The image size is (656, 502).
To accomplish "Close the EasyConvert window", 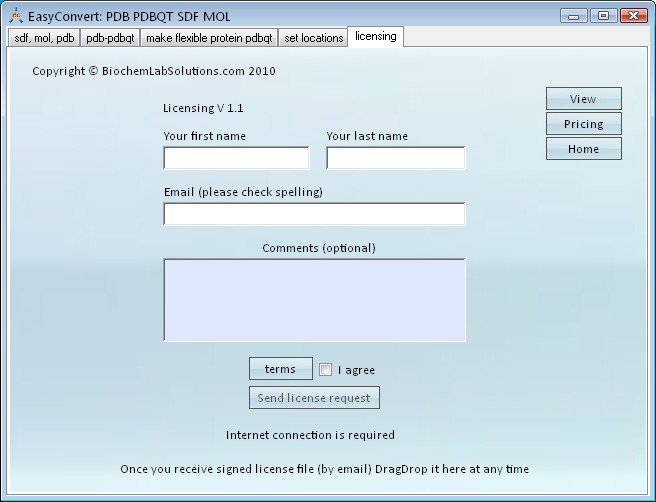I will pyautogui.click(x=633, y=15).
